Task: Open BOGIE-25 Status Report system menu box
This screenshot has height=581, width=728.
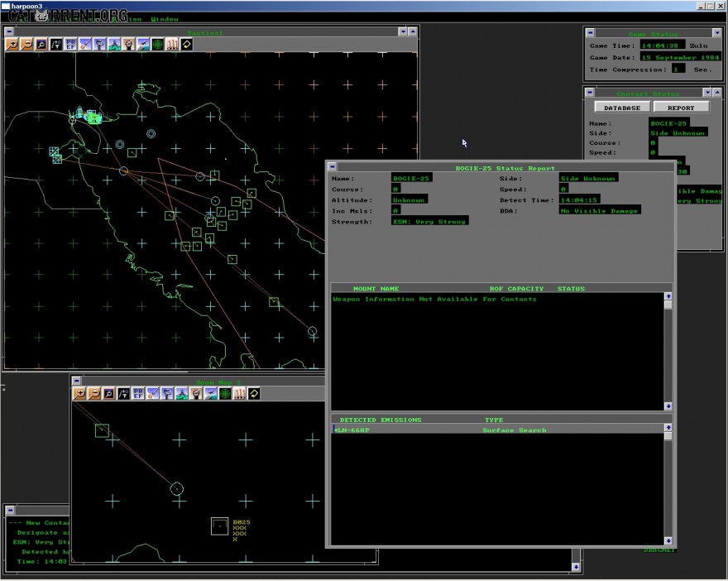Action: [x=333, y=166]
